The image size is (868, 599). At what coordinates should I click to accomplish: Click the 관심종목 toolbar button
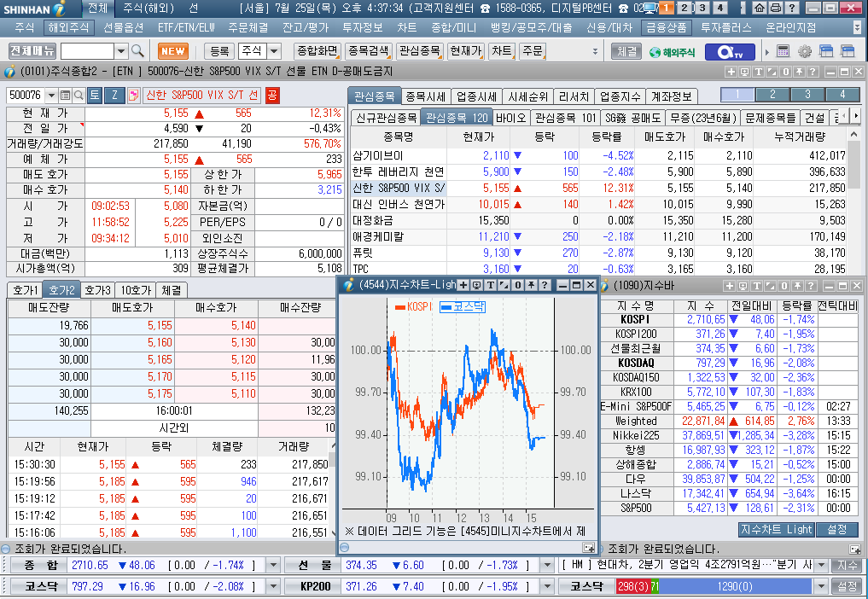[x=419, y=51]
